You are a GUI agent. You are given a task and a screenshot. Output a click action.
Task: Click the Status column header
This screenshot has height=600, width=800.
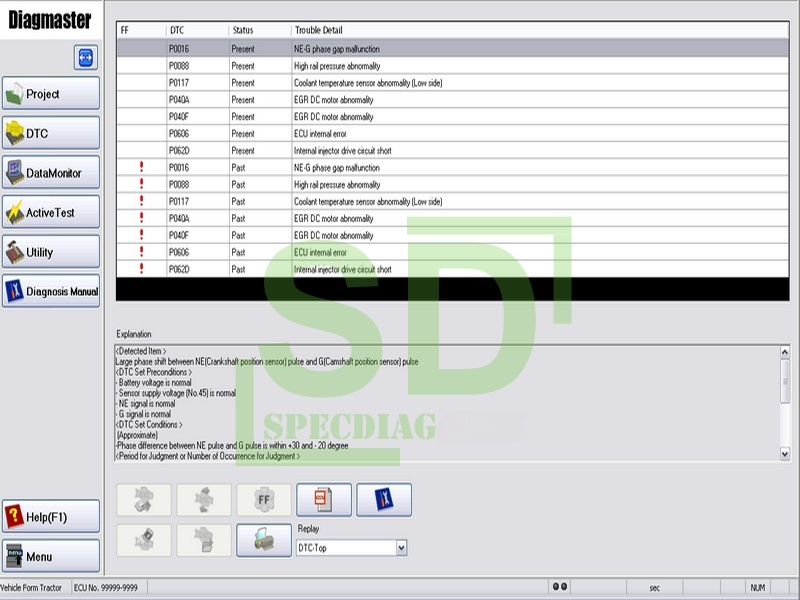(x=260, y=30)
